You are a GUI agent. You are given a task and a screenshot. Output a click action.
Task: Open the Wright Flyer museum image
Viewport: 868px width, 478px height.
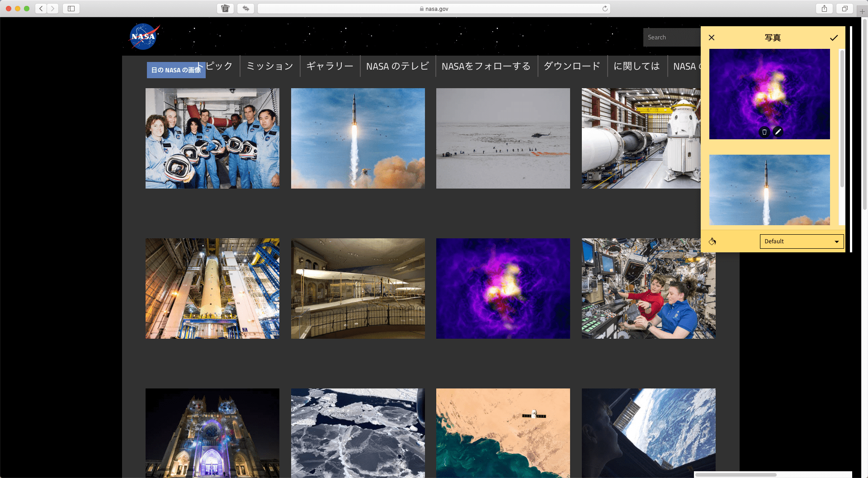pyautogui.click(x=358, y=289)
